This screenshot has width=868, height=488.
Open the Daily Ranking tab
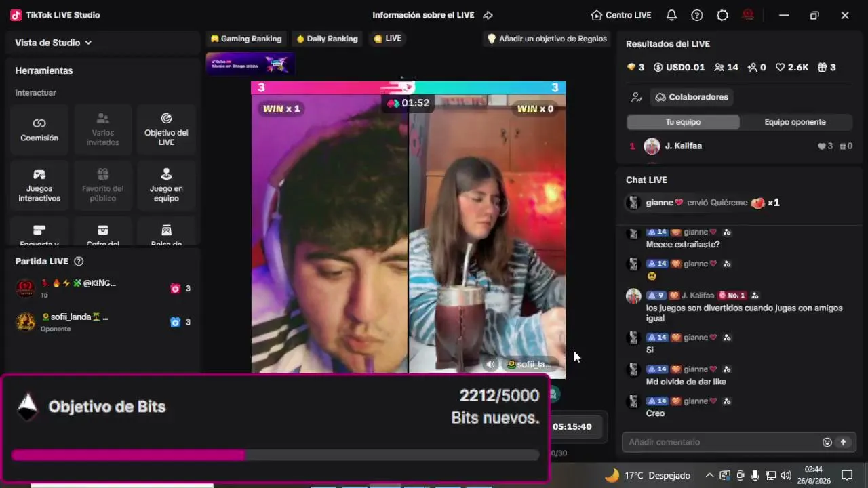[x=327, y=39]
